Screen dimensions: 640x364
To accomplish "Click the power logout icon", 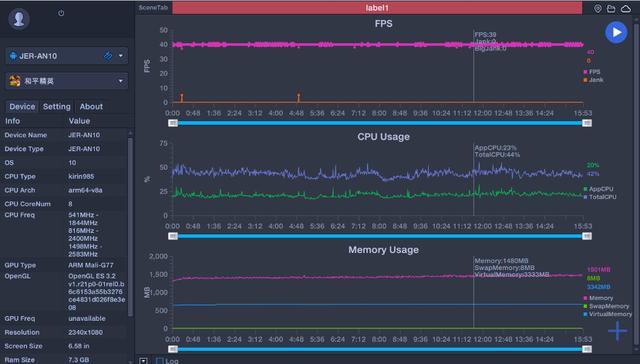I will point(61,13).
